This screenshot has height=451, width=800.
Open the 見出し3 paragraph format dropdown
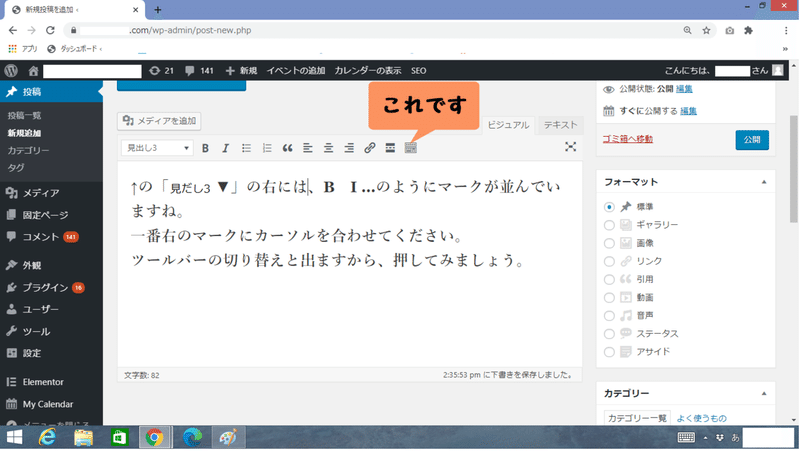point(157,148)
